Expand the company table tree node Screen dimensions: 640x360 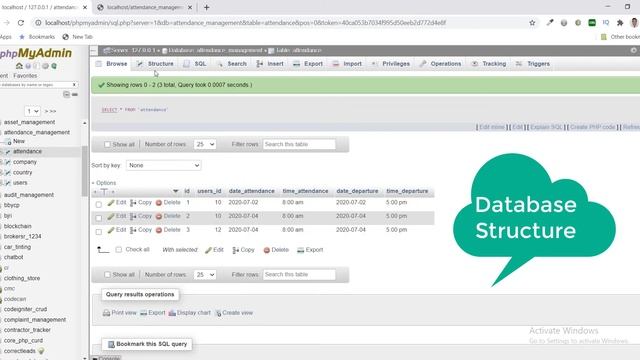[2, 162]
